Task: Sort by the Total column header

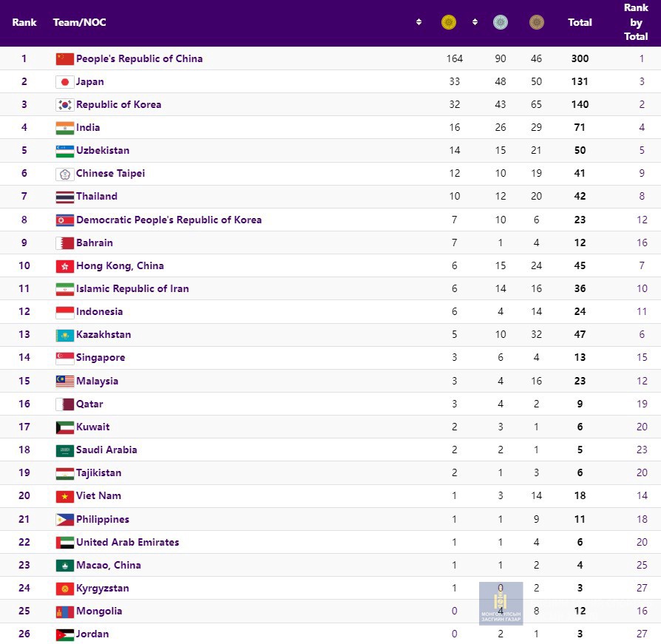Action: click(x=580, y=22)
